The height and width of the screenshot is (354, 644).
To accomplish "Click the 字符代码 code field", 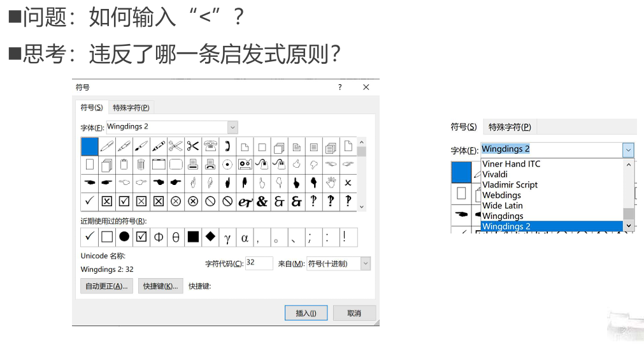I will click(x=259, y=263).
